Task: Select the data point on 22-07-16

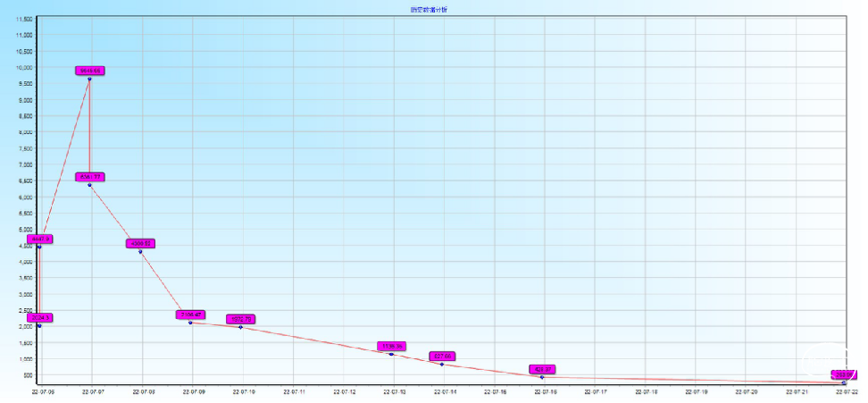Action: tap(542, 377)
